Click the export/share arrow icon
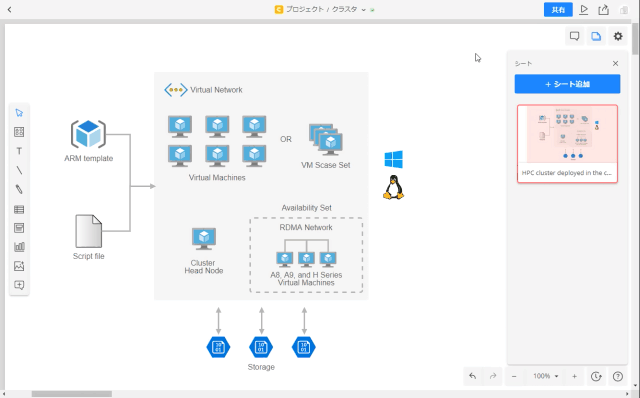The height and width of the screenshot is (398, 640). point(604,9)
